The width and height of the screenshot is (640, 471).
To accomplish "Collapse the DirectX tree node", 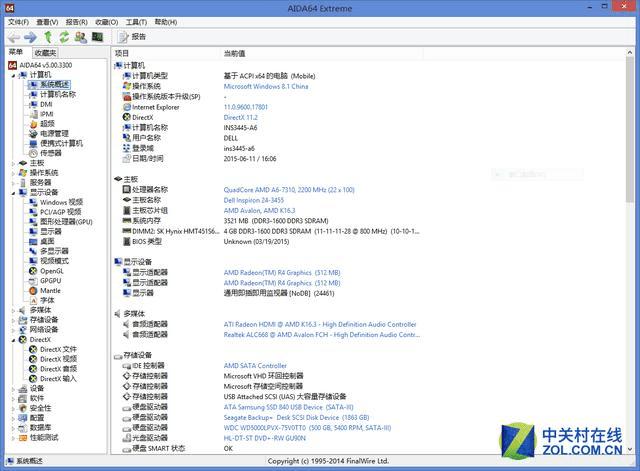I will [x=13, y=340].
